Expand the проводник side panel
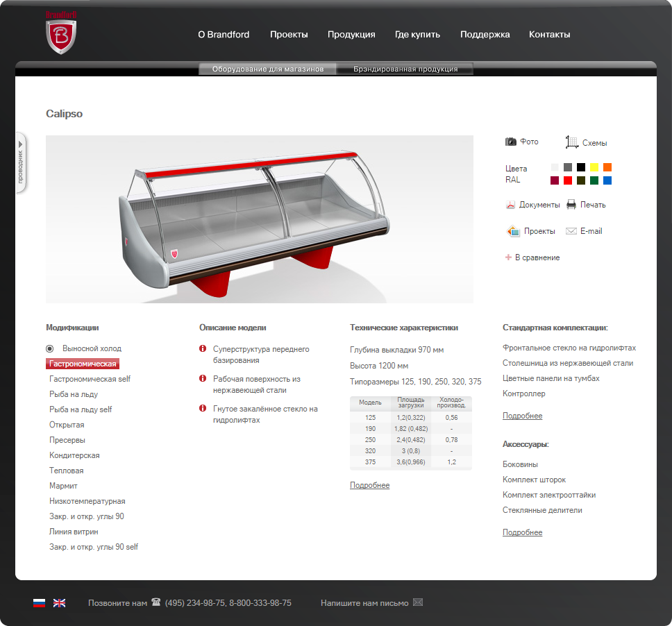The height and width of the screenshot is (626, 672). 21,163
